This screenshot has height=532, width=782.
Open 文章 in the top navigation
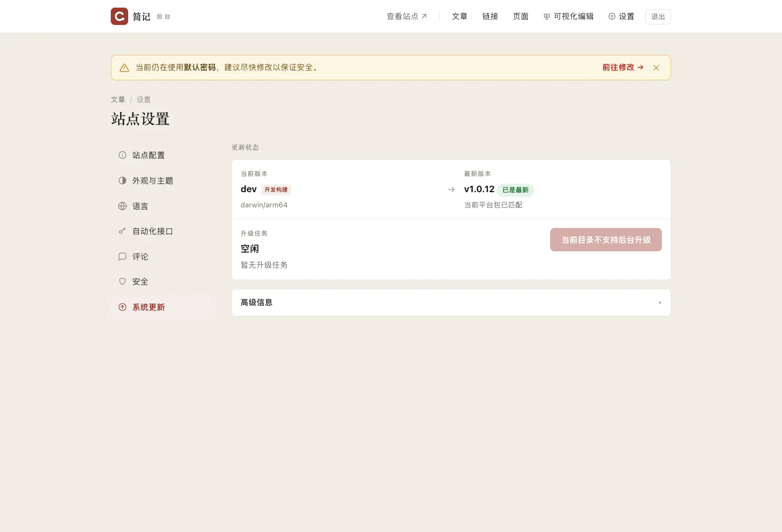(x=459, y=17)
